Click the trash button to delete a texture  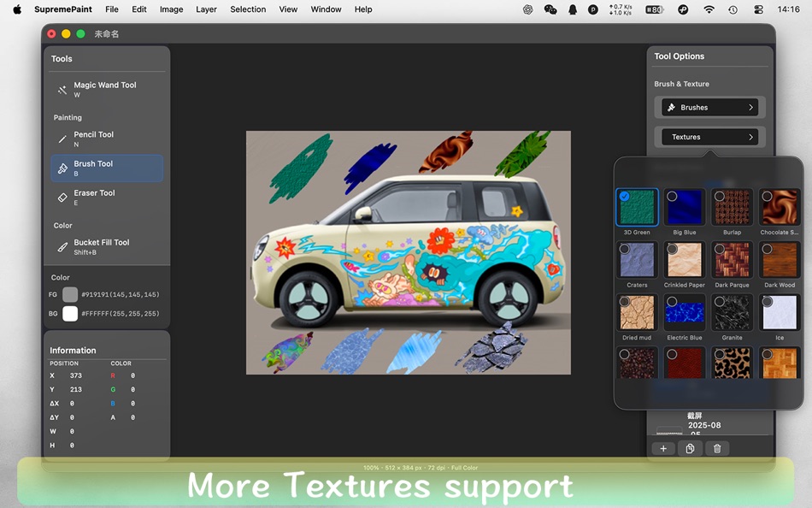[x=716, y=448]
